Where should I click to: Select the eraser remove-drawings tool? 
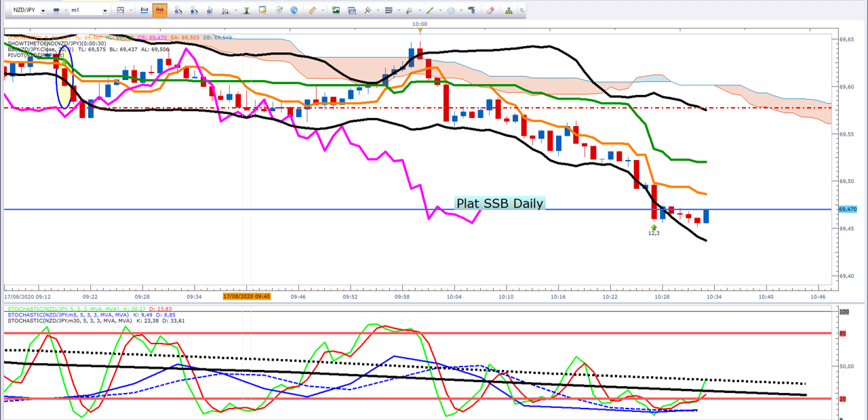(490, 10)
